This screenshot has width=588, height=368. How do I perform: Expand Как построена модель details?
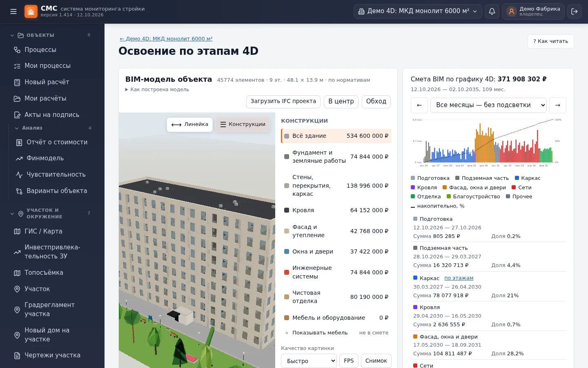coord(157,90)
